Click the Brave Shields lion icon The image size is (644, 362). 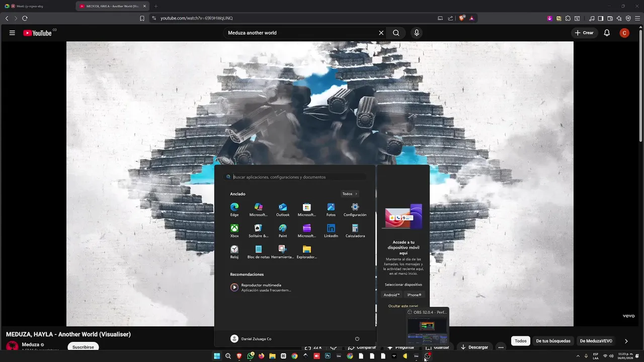[x=462, y=18]
